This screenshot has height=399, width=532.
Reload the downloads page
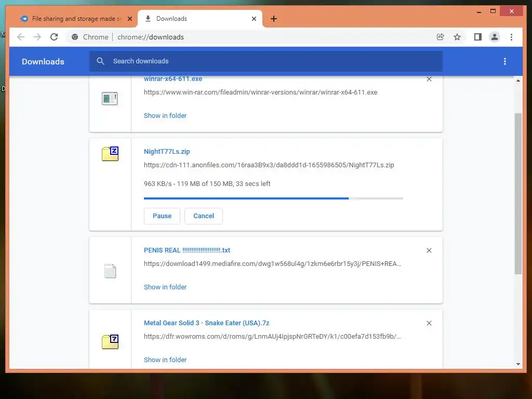pyautogui.click(x=54, y=37)
